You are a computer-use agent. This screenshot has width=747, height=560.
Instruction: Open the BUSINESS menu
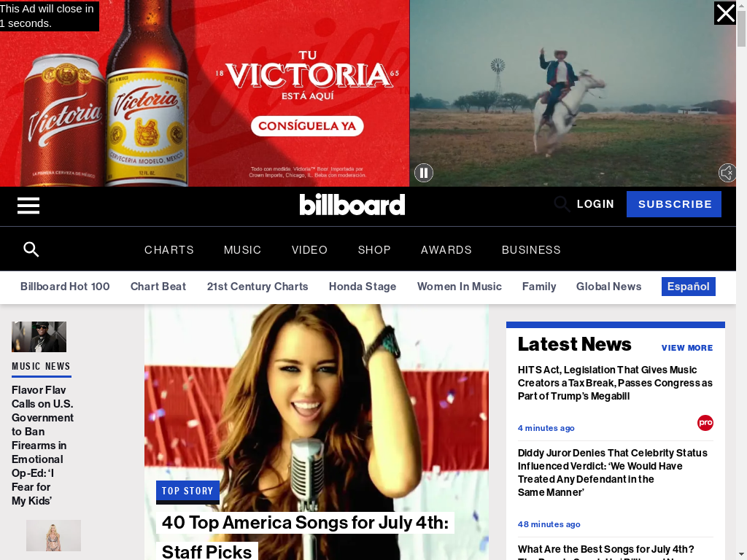point(531,250)
